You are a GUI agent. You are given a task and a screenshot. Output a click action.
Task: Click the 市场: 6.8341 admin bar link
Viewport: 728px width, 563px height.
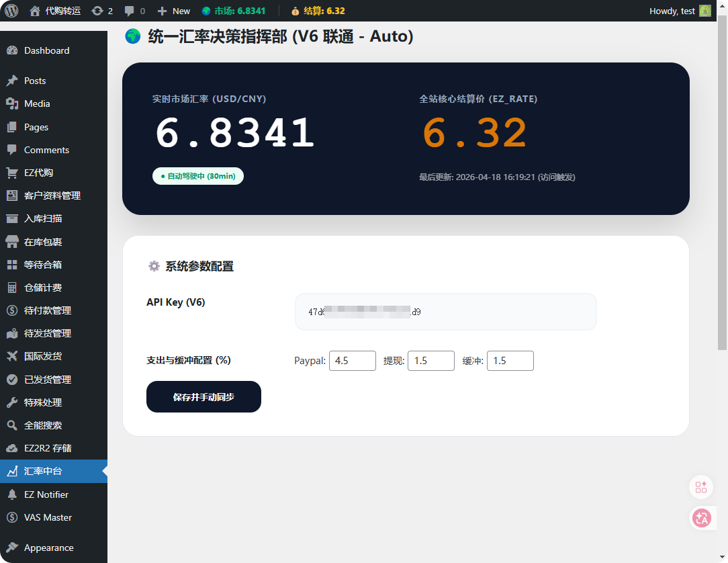[234, 11]
